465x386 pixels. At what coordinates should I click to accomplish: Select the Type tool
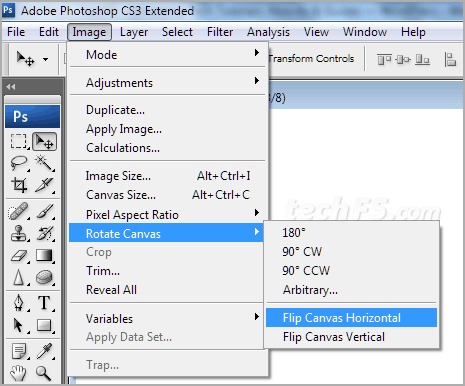pos(44,303)
